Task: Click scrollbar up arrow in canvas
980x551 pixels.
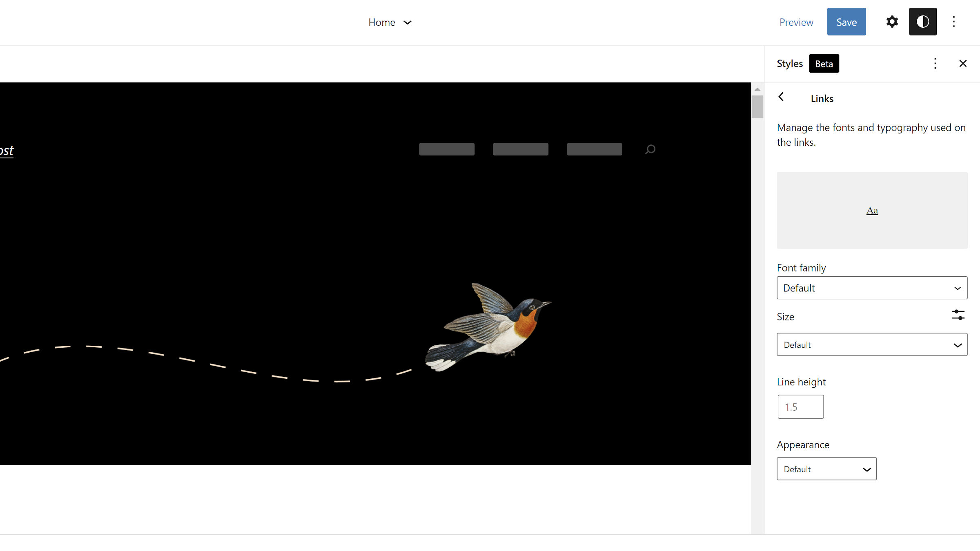Action: click(x=757, y=89)
